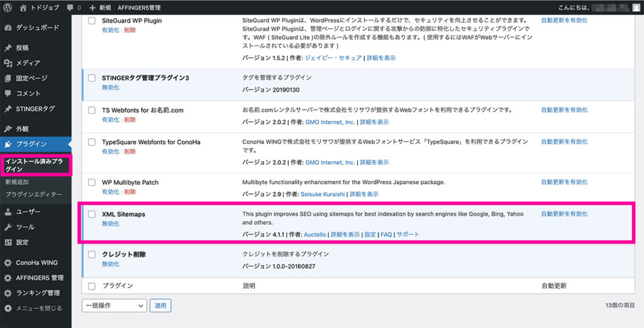Click the ダッシュボード gauge icon
The width and height of the screenshot is (644, 328).
[x=8, y=28]
